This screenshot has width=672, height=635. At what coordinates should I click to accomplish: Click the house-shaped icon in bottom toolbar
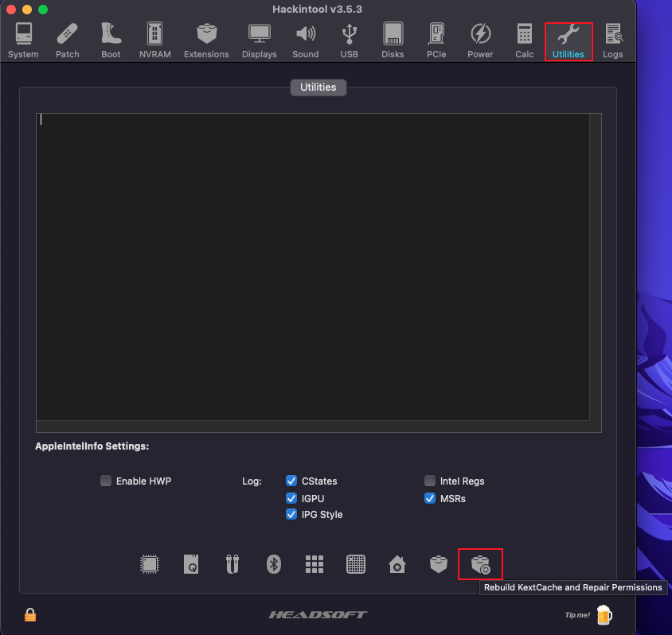coord(397,564)
